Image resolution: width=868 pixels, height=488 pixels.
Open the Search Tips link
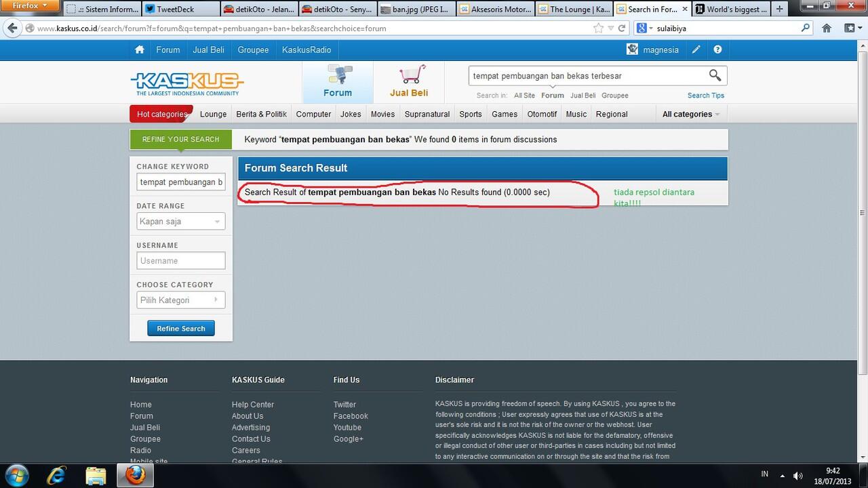(706, 96)
